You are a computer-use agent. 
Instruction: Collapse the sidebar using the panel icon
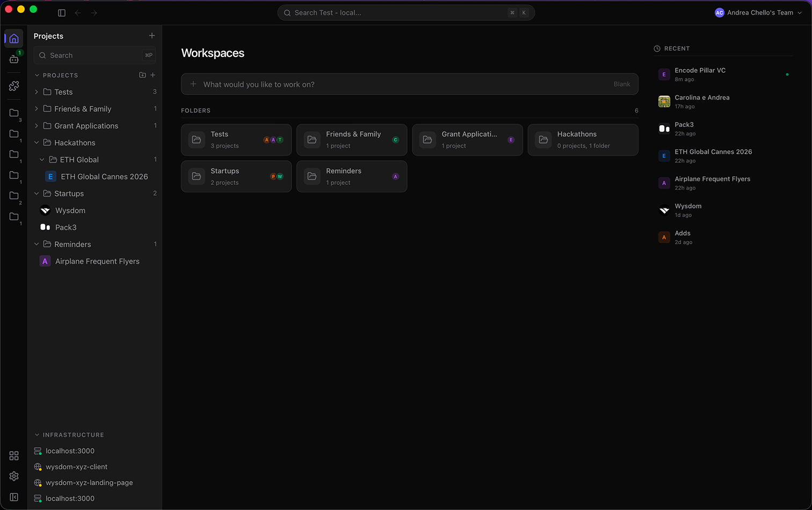point(61,12)
